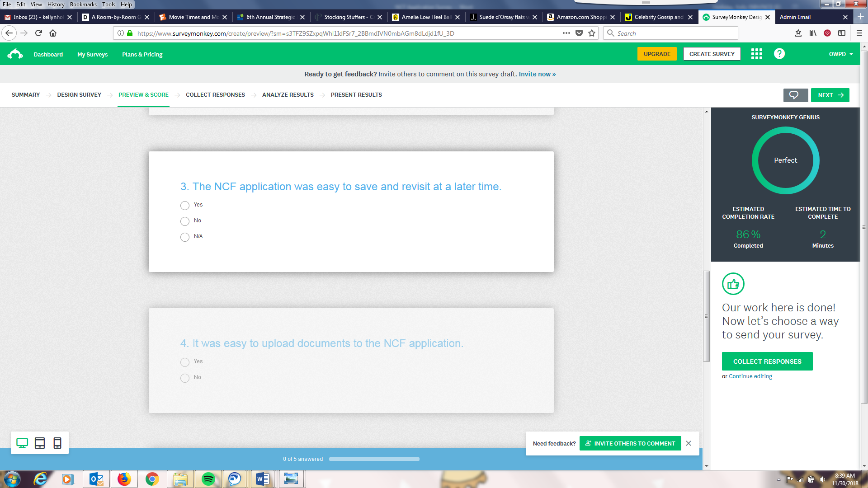Click the survey progress bar
Screen dimensions: 868x488
coord(374,459)
